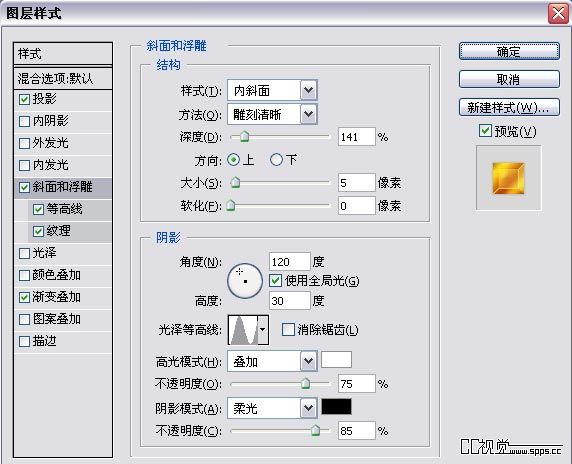Click the gold style preview thumbnail
Viewport: 572px width, 464px height.
[509, 178]
